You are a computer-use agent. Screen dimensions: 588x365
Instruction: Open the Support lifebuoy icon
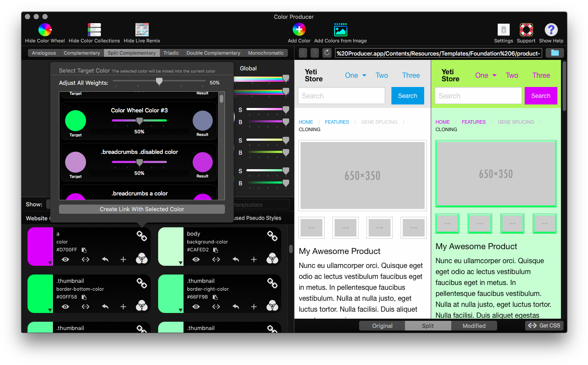[526, 30]
